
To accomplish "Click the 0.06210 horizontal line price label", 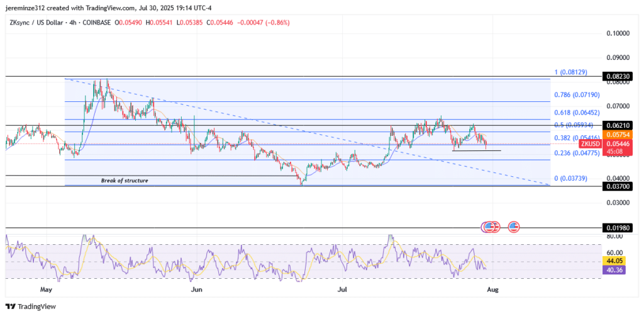I will pos(618,125).
